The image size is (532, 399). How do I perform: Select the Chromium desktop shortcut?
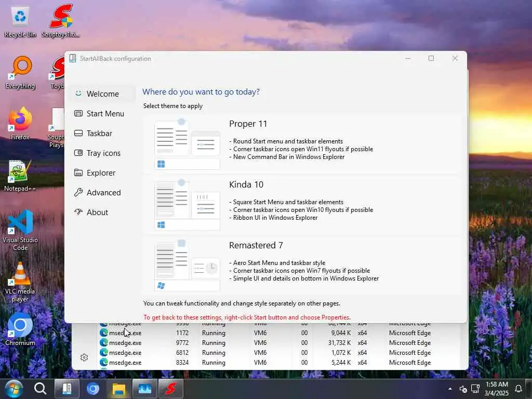tap(20, 329)
